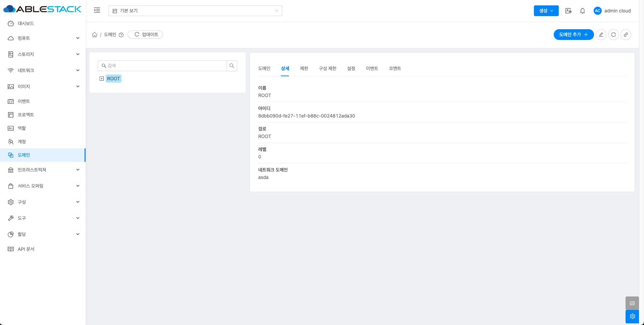Open the notifications bell
Viewport: 644px width, 325px height.
[583, 11]
